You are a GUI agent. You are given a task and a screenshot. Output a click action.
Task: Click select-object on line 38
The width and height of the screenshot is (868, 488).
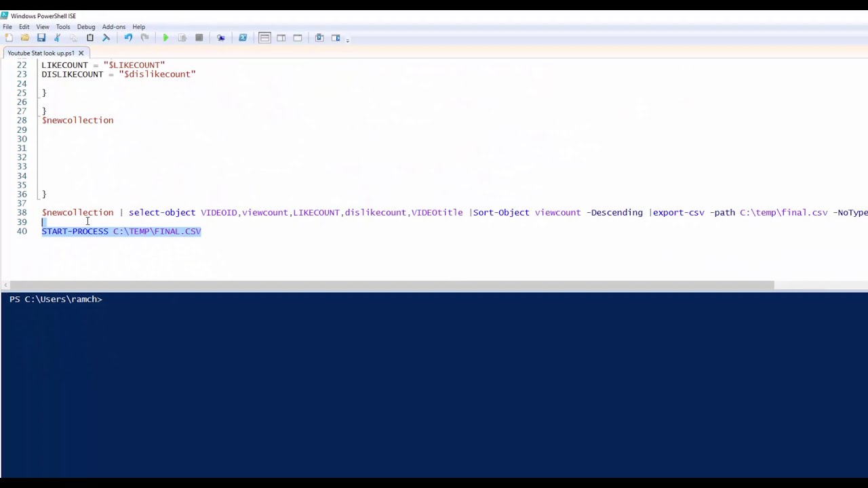pos(162,212)
